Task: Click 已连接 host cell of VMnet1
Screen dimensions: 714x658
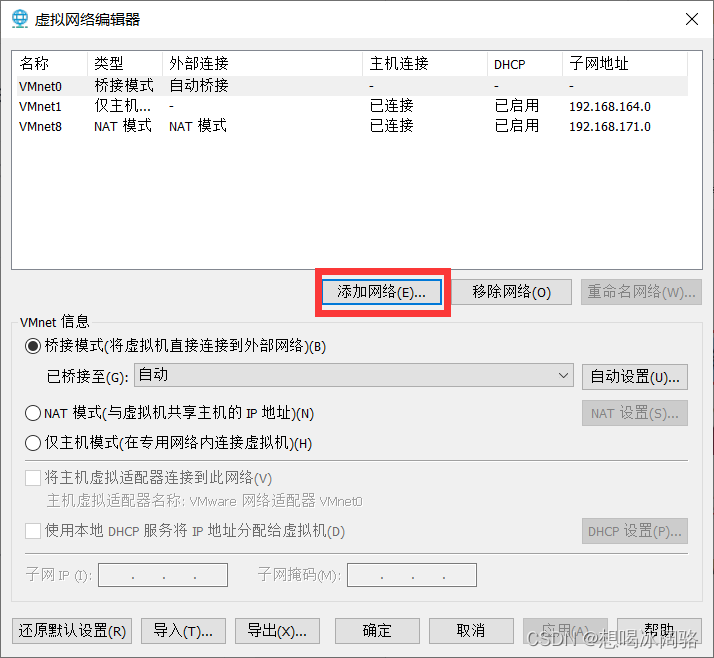Action: 392,106
